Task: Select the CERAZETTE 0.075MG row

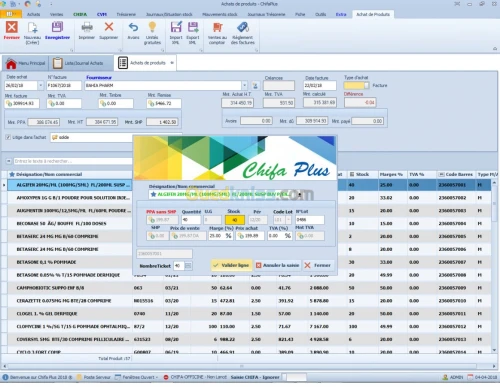Action: [248, 301]
